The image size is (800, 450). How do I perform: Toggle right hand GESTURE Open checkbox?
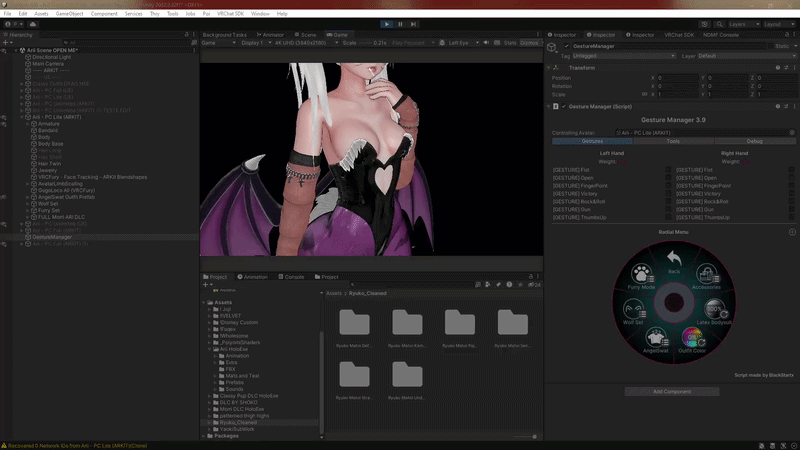point(791,178)
